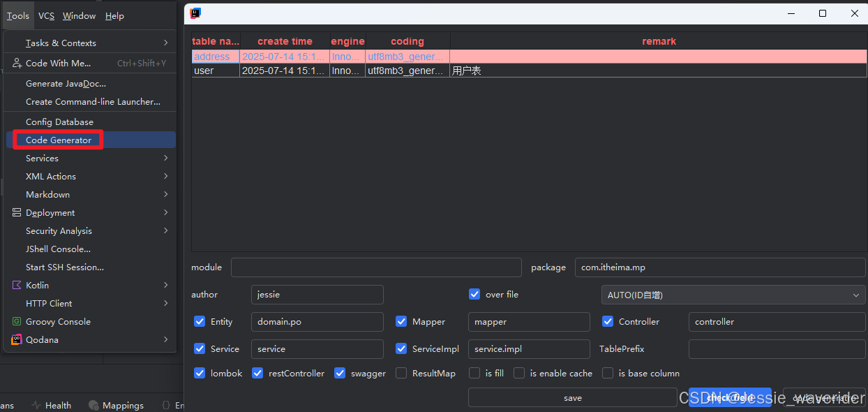
Task: Switch to the Mappings tab
Action: pyautogui.click(x=117, y=405)
